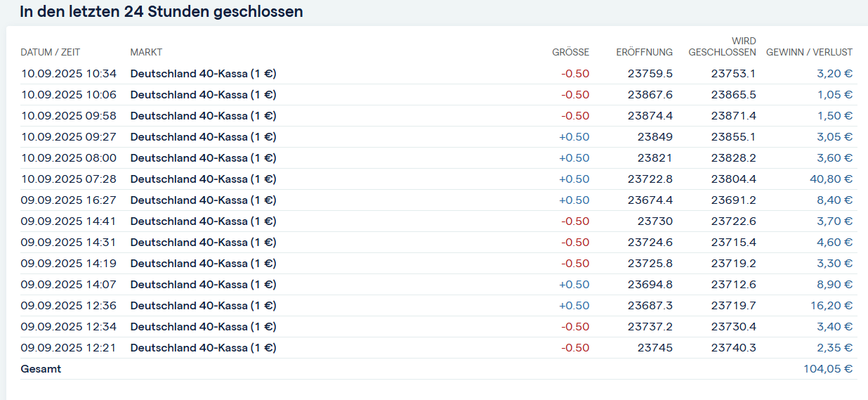
Task: Click heading In den letzten 24 Stunden geschlossen
Action: click(x=162, y=11)
